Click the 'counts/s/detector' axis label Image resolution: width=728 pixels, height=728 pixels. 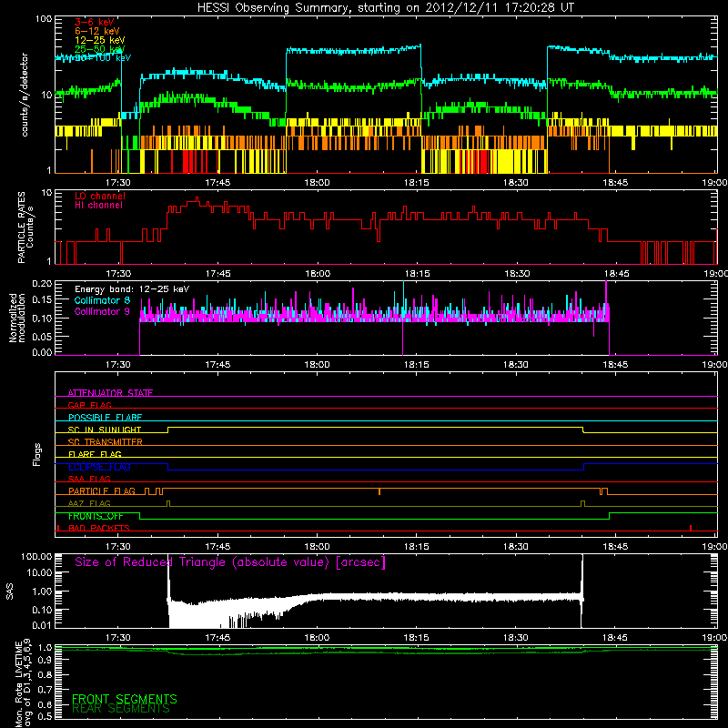pos(25,95)
